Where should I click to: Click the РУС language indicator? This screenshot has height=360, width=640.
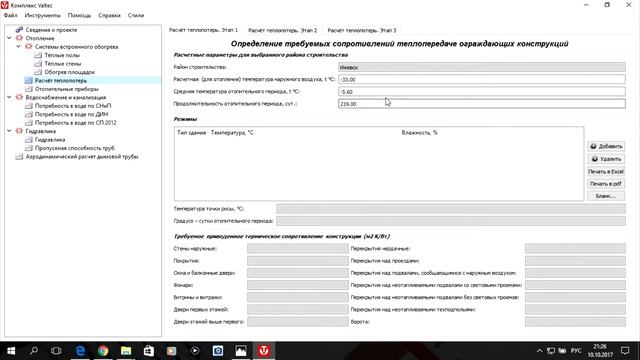(576, 351)
